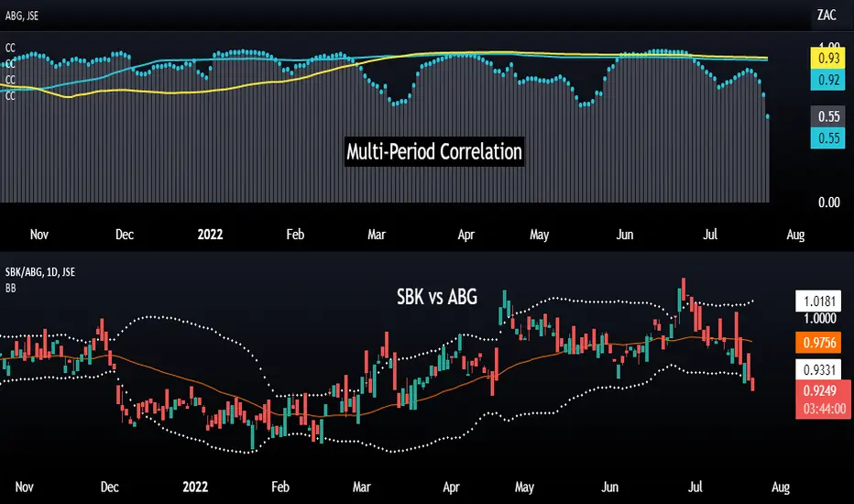Viewport: 854px width, 504px height.
Task: Select the ZAC currency label
Action: pyautogui.click(x=827, y=16)
